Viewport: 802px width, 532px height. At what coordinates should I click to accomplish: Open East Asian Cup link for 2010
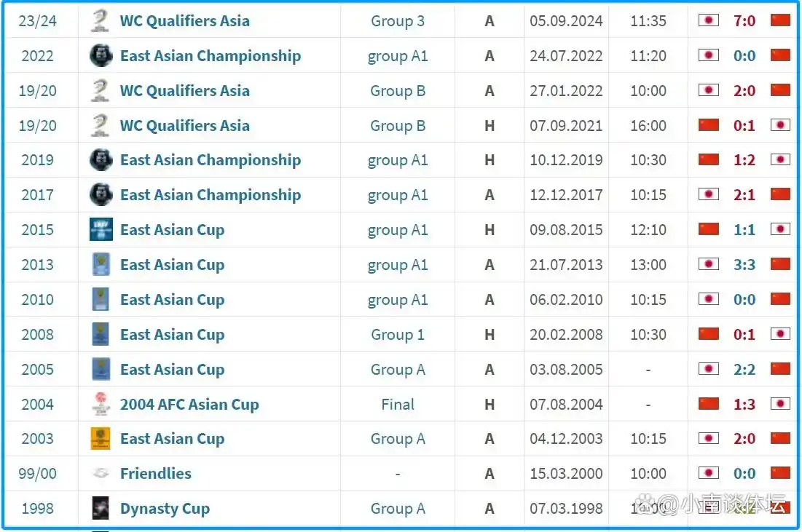(x=172, y=299)
